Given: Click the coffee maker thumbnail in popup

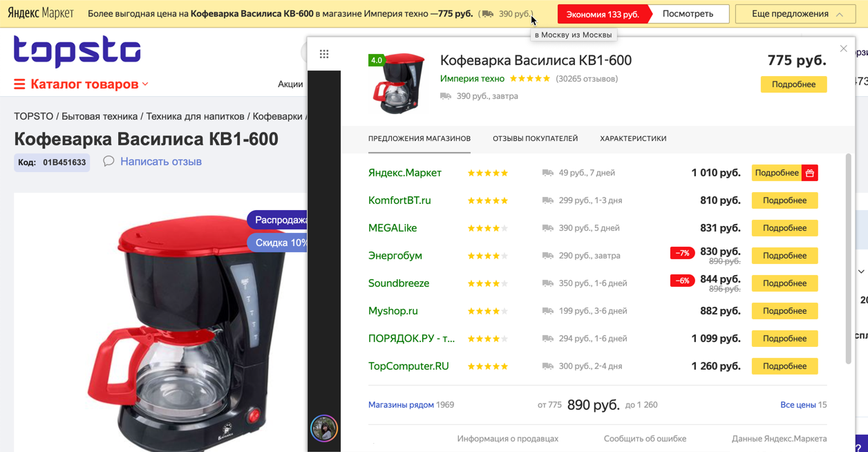Looking at the screenshot, I should [x=399, y=84].
